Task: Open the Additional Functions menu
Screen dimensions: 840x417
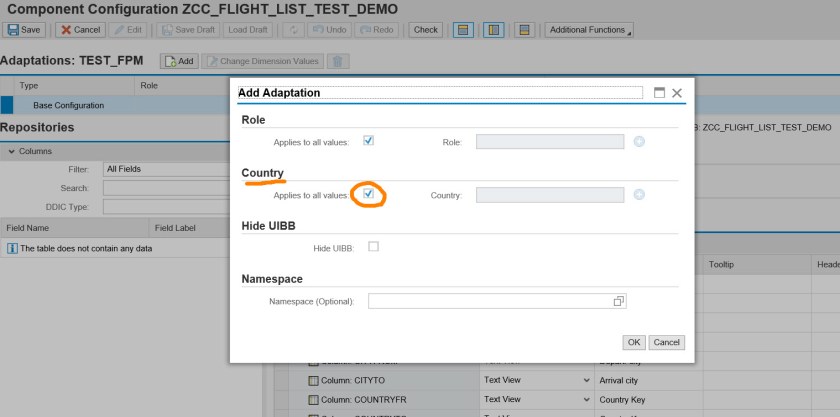Action: click(x=589, y=30)
